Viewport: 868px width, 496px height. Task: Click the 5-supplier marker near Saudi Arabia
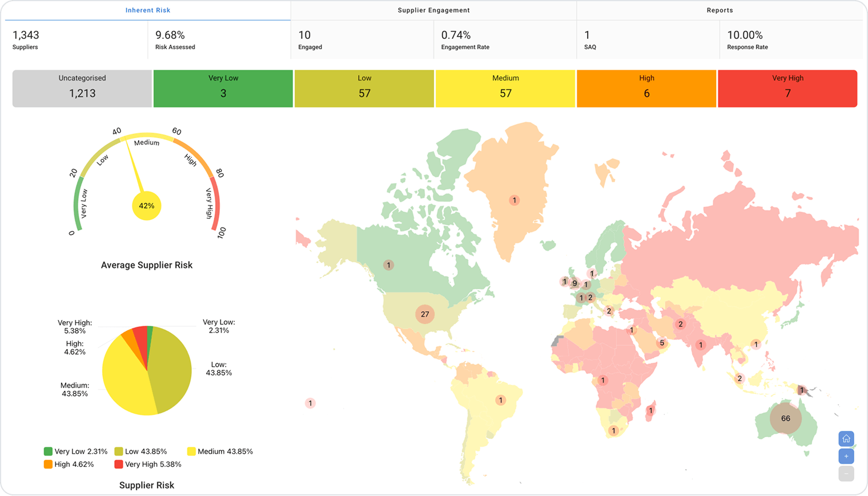point(661,342)
